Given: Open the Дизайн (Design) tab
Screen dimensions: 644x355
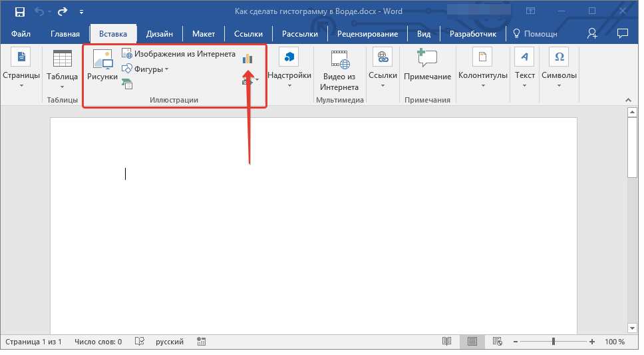Looking at the screenshot, I should (160, 34).
